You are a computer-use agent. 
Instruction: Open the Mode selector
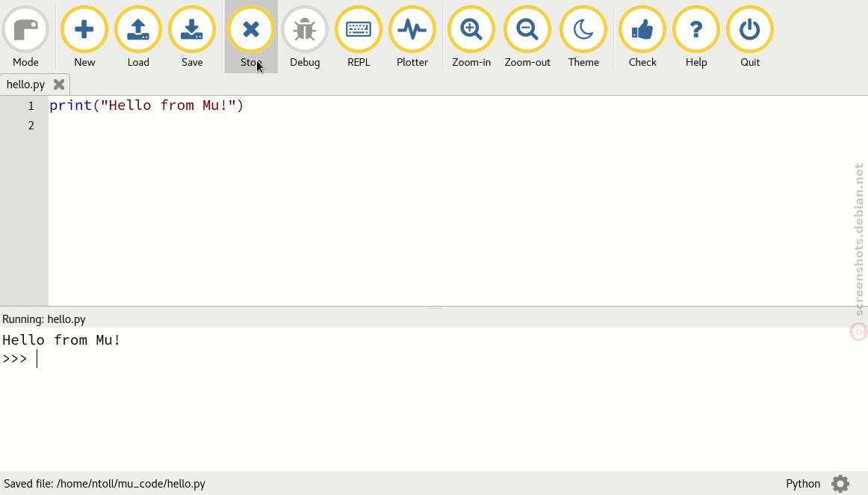(25, 37)
